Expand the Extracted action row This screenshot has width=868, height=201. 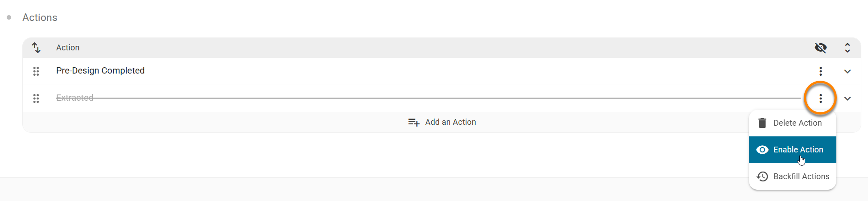[x=847, y=98]
